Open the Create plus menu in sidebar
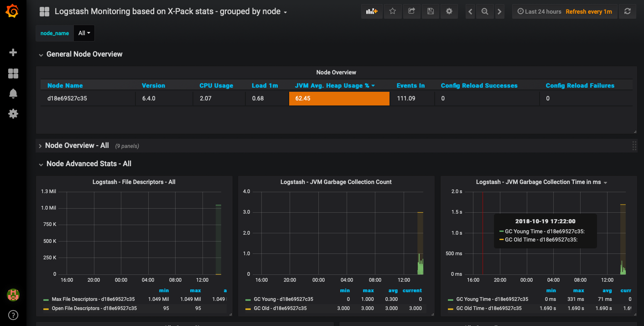644x326 pixels. (x=13, y=53)
